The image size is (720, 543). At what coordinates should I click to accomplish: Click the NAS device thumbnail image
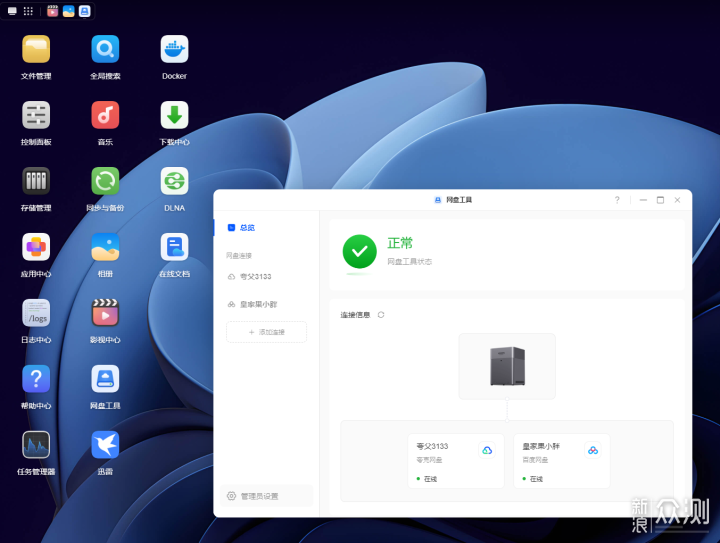(x=507, y=366)
